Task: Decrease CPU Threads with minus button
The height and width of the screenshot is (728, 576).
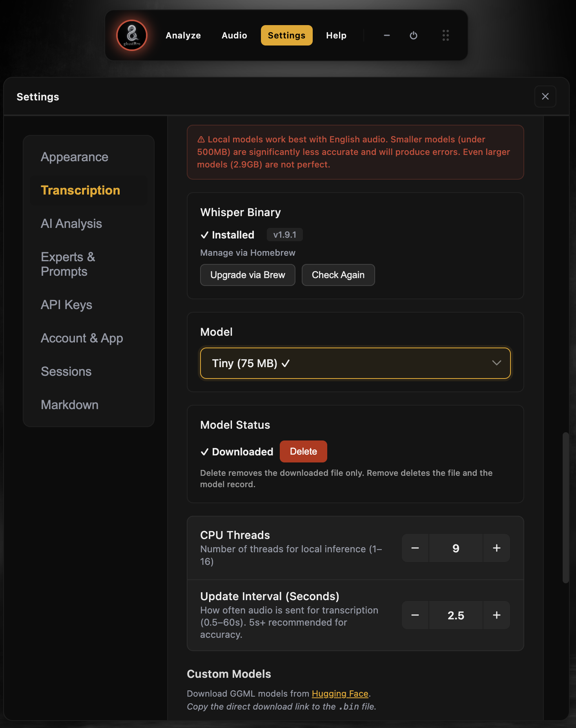Action: click(x=415, y=548)
